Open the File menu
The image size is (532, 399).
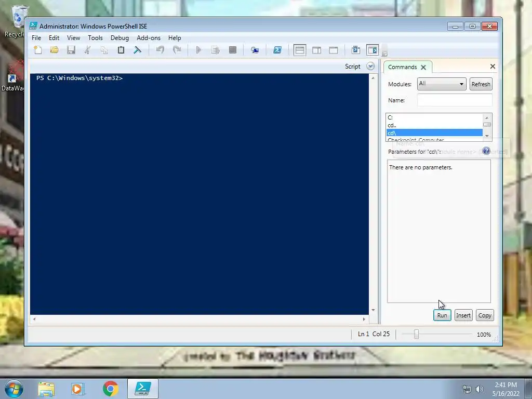click(36, 38)
